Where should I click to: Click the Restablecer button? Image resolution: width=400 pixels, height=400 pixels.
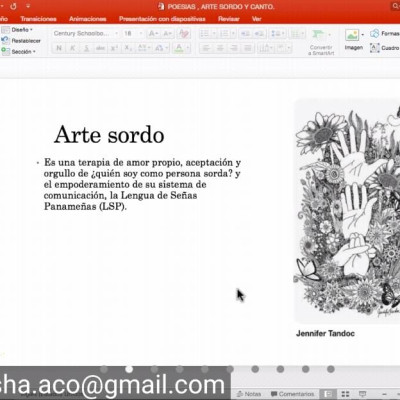(21, 41)
